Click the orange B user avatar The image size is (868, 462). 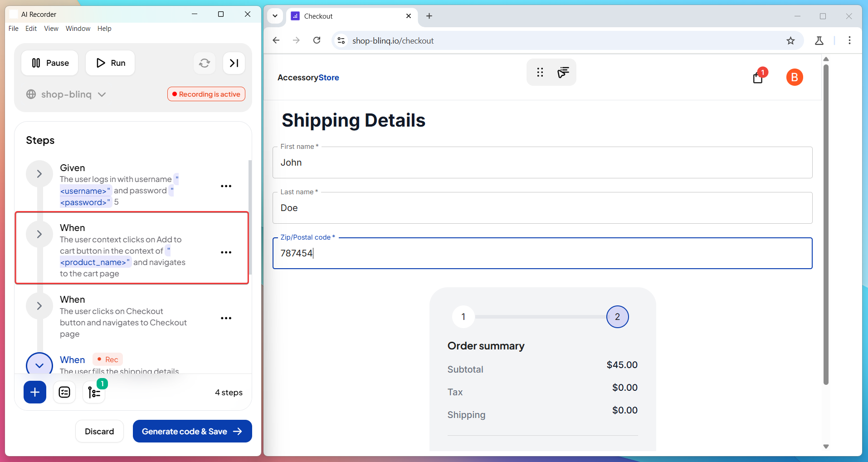pos(794,78)
